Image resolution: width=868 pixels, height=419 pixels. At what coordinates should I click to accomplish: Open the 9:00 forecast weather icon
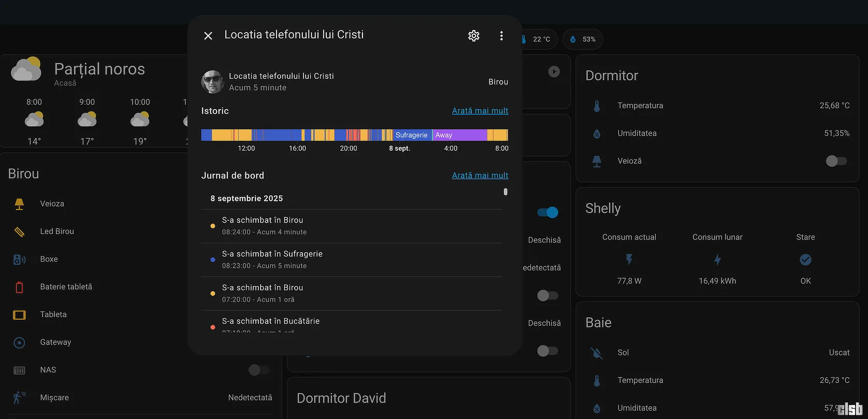click(x=87, y=120)
